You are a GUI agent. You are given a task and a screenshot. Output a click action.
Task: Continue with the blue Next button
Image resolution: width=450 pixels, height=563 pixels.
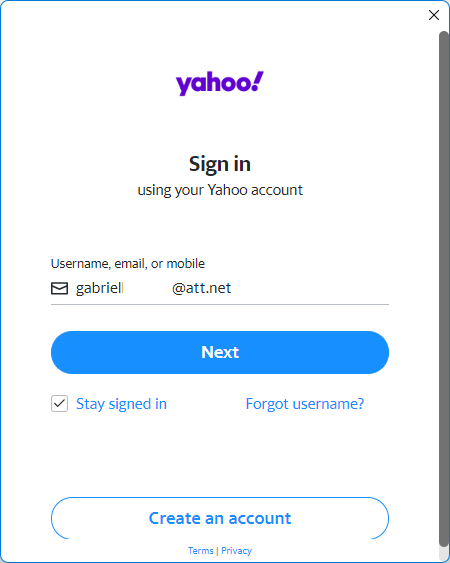tap(220, 352)
